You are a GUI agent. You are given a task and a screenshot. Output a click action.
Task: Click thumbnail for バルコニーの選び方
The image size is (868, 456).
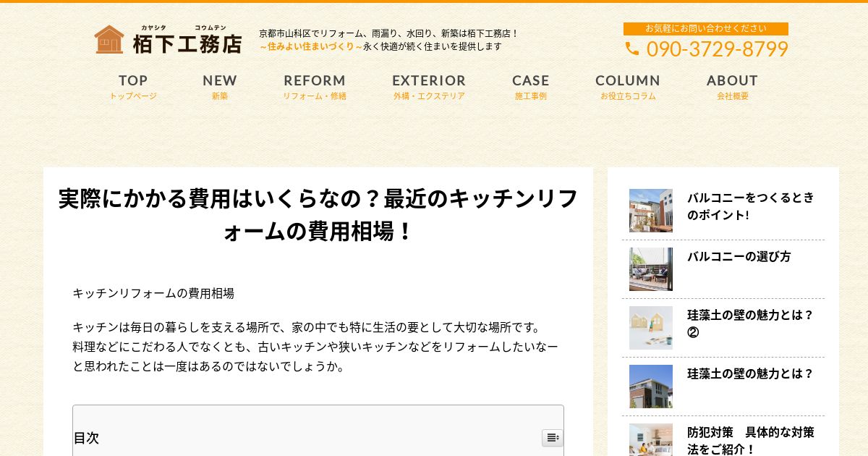click(x=651, y=269)
